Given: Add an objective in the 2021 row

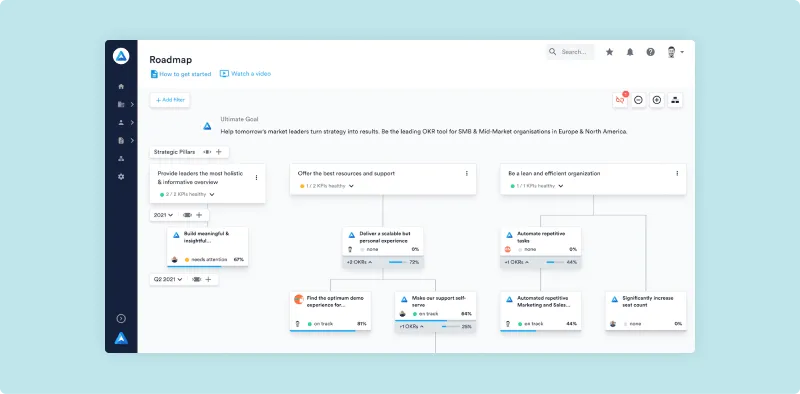Looking at the screenshot, I should pos(199,215).
